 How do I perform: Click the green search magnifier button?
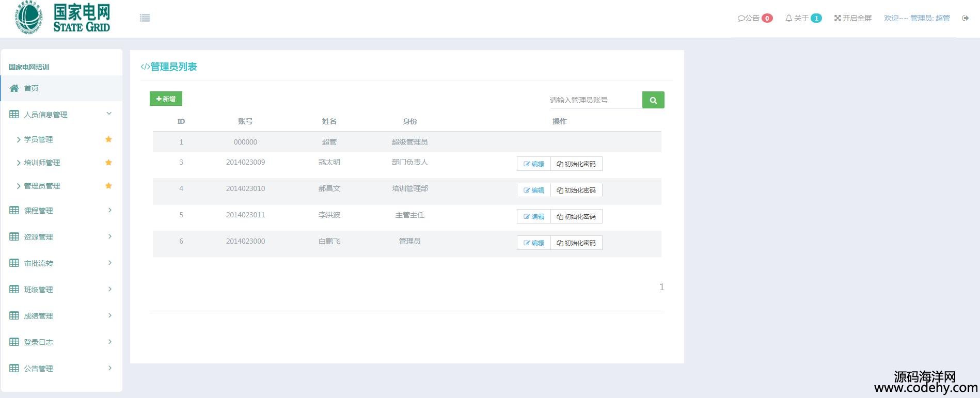tap(653, 100)
